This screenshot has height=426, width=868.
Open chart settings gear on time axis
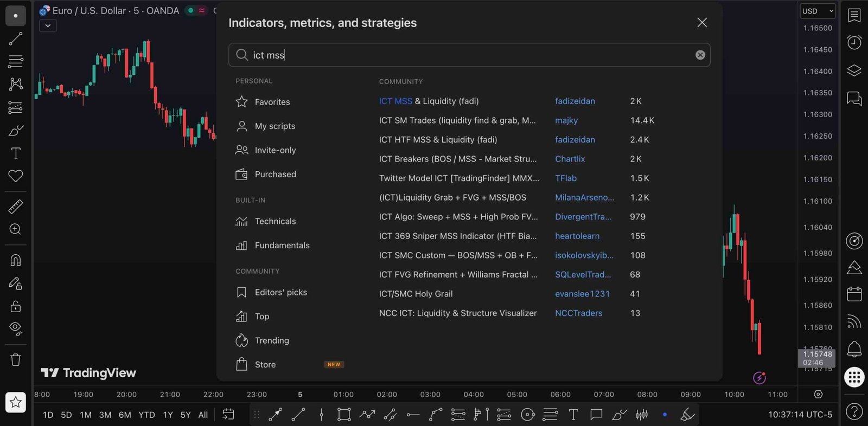(818, 394)
